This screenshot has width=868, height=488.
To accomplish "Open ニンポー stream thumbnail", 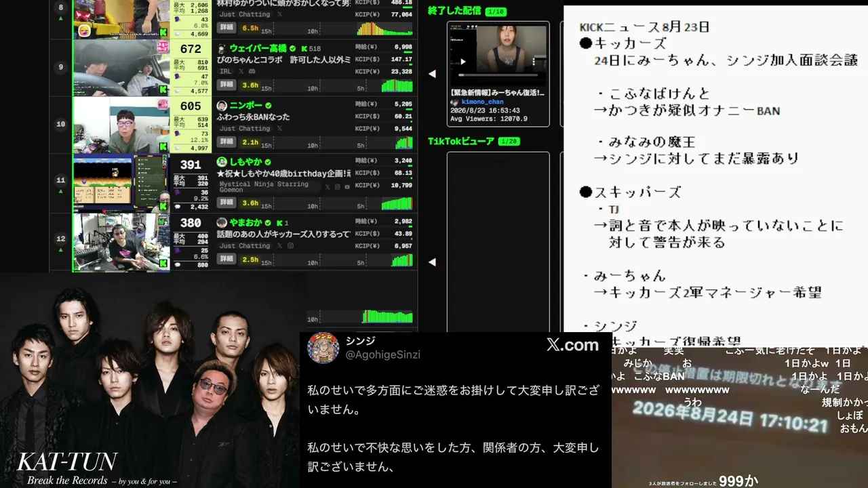I will (x=121, y=125).
